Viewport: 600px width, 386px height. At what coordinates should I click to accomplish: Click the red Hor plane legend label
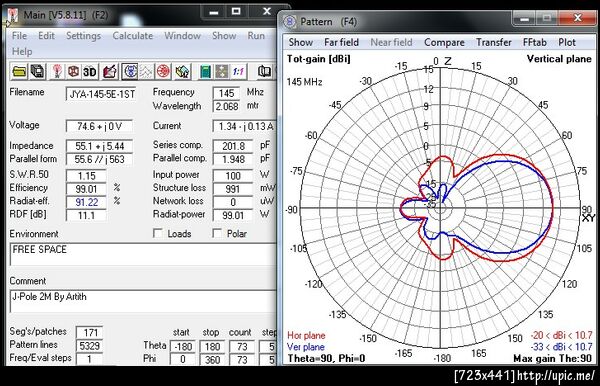click(306, 336)
